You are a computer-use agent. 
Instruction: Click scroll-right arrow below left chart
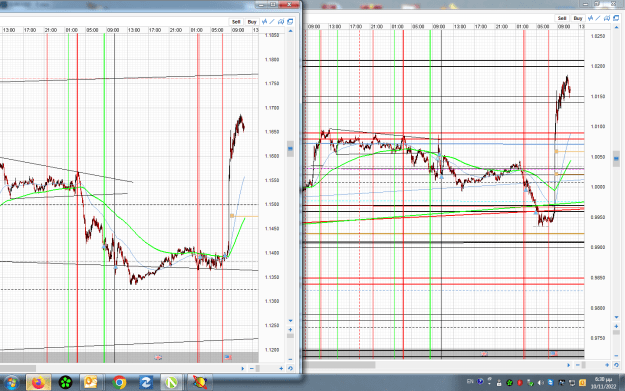click(x=243, y=369)
